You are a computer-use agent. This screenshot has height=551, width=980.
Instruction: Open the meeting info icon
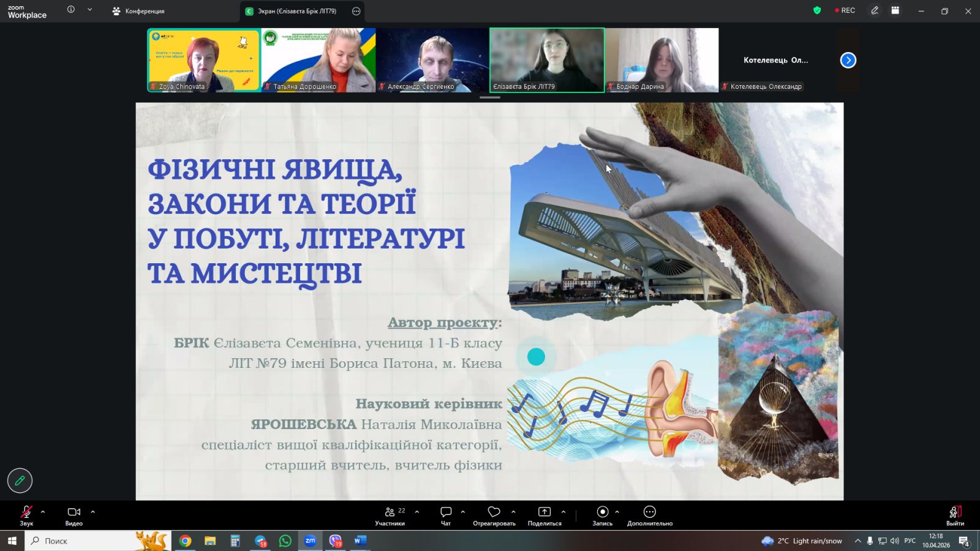71,10
